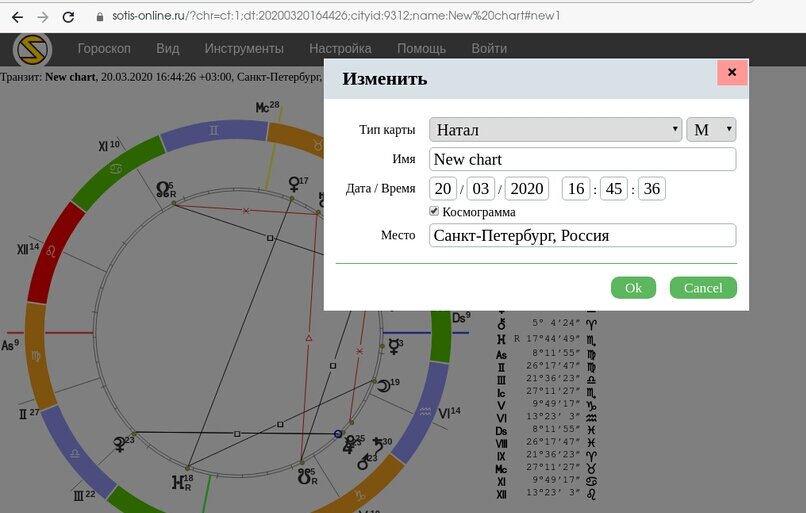
Task: Click the South Node glyph labeled 5
Action: (x=304, y=477)
